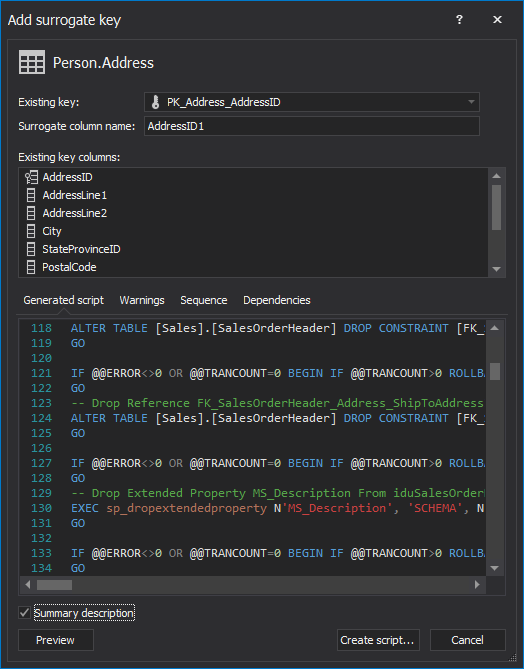Select the AddressID primary key column icon

(31, 177)
